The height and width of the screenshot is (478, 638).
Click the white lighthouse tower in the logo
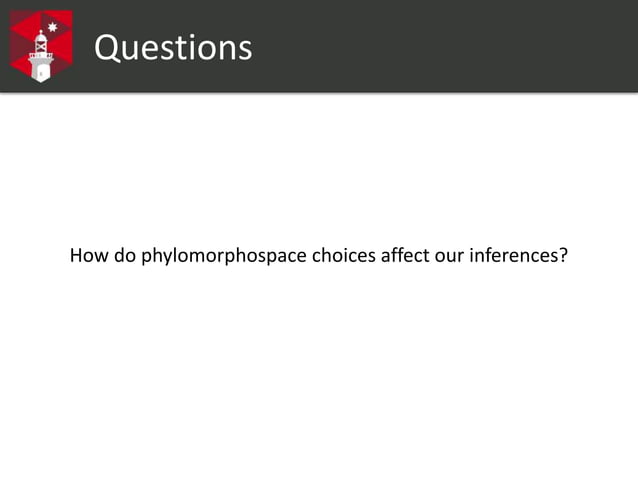coord(41,56)
